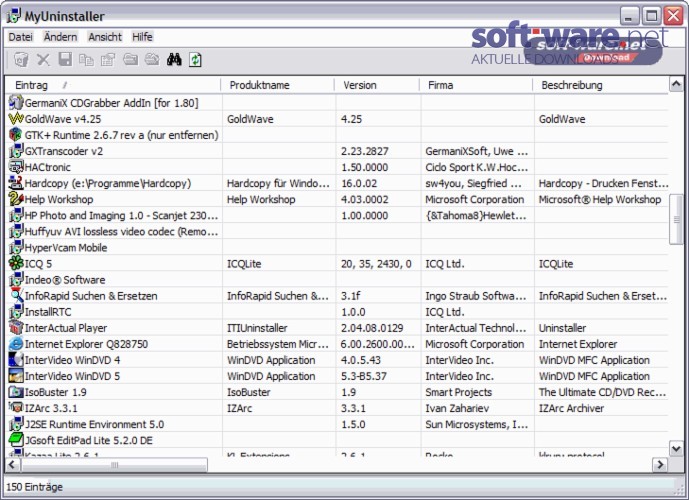Viewport: 689px width, 500px height.
Task: Sort by the Eintrag column header
Action: [x=113, y=85]
